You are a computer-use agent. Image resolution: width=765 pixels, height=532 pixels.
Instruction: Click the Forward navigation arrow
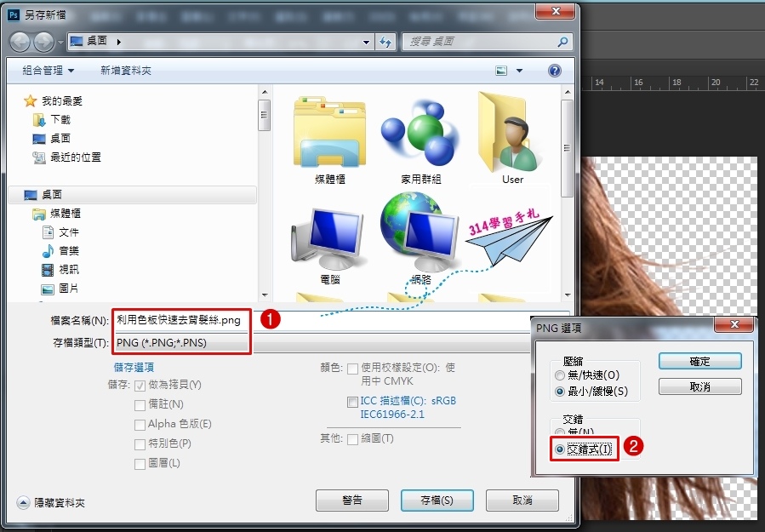(44, 42)
